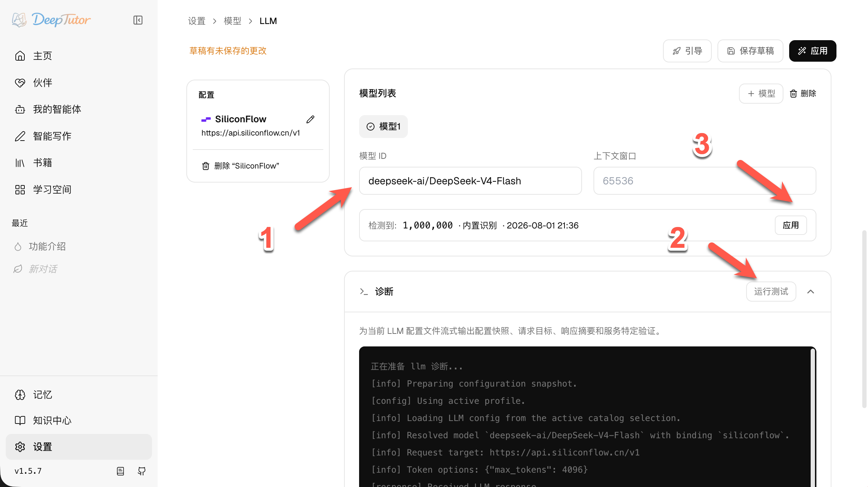Viewport: 868px width, 487px height.
Task: Select 设置 in the sidebar
Action: tap(79, 447)
